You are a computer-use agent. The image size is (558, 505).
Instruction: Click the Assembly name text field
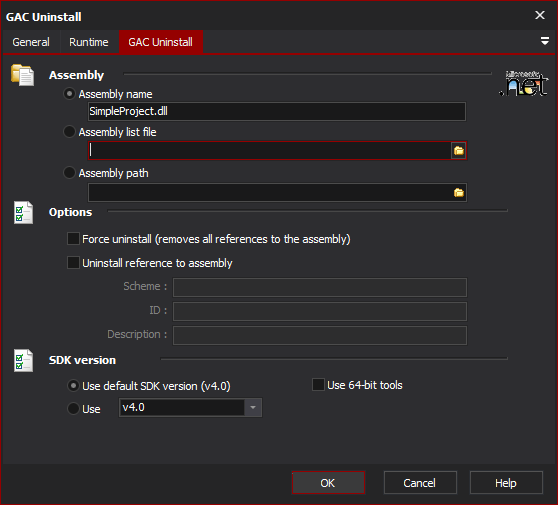(277, 111)
